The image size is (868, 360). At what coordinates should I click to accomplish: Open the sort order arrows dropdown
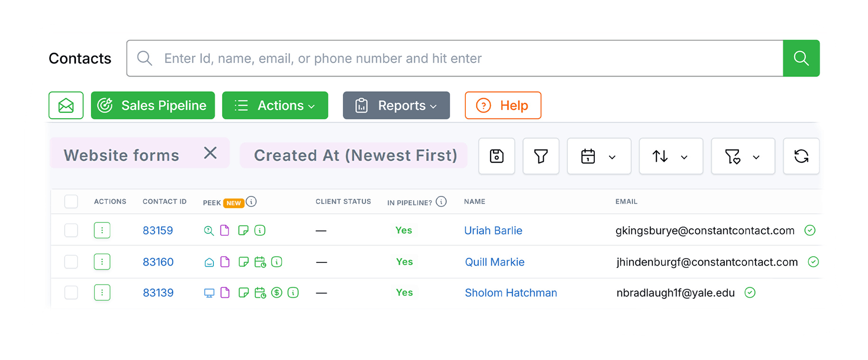(671, 156)
